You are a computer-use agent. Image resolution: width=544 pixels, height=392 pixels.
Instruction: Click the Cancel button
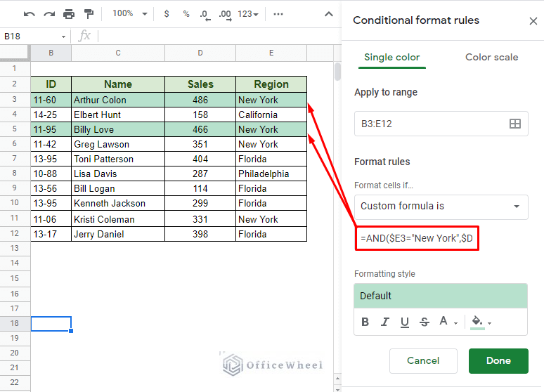pyautogui.click(x=423, y=360)
